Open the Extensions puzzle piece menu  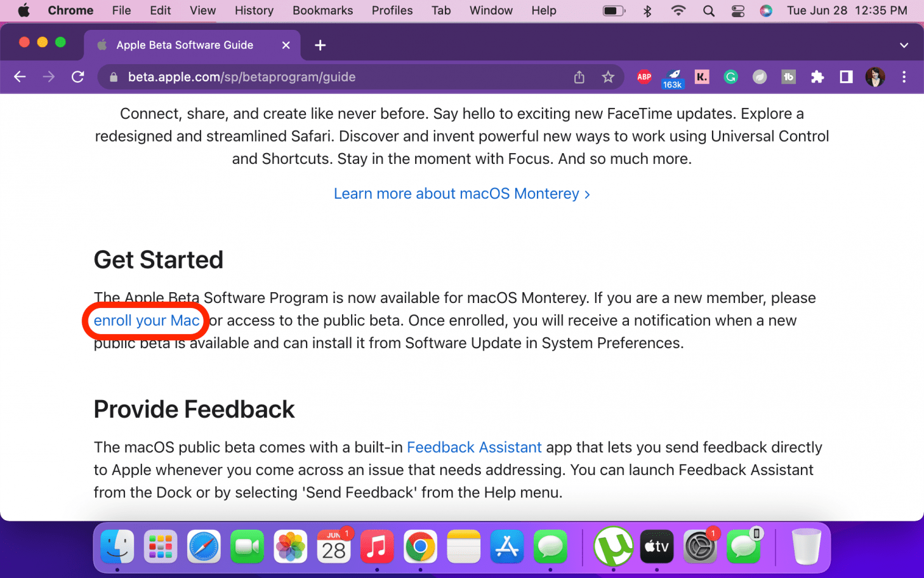click(817, 77)
